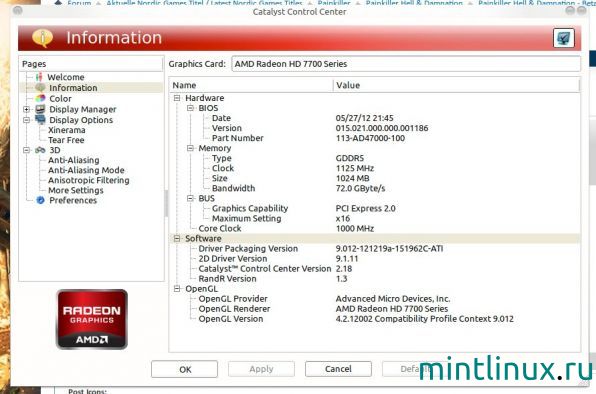Open the Color page
596x394 pixels.
tap(60, 98)
